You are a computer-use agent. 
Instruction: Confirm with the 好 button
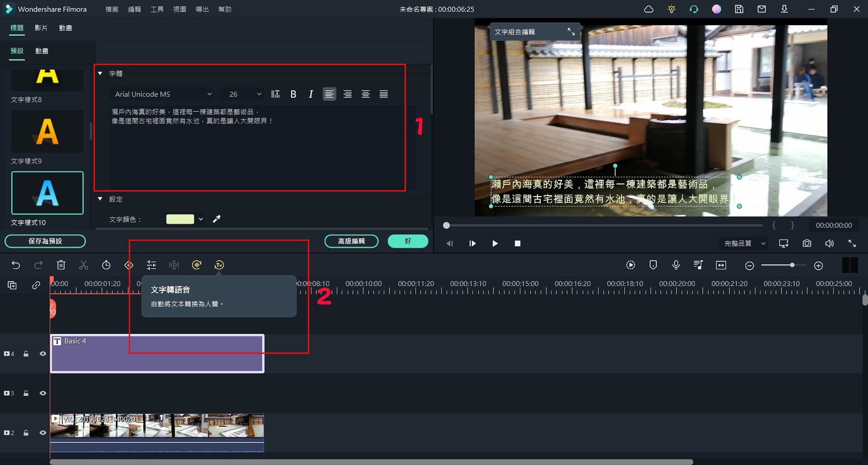pyautogui.click(x=408, y=241)
